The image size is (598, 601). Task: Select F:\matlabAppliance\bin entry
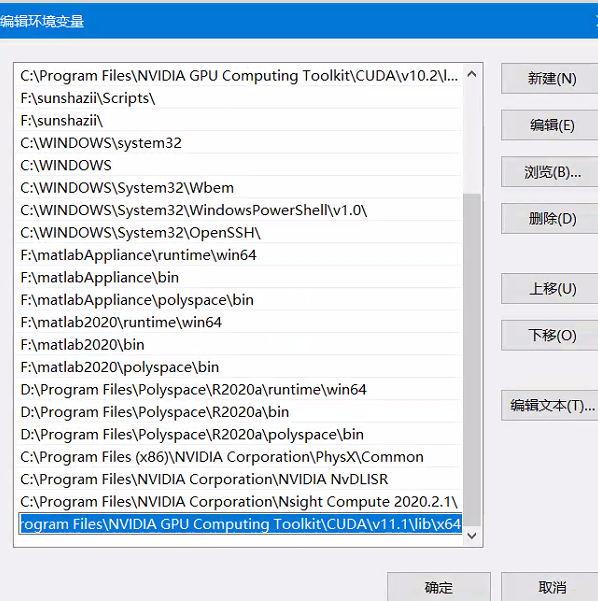pyautogui.click(x=238, y=278)
